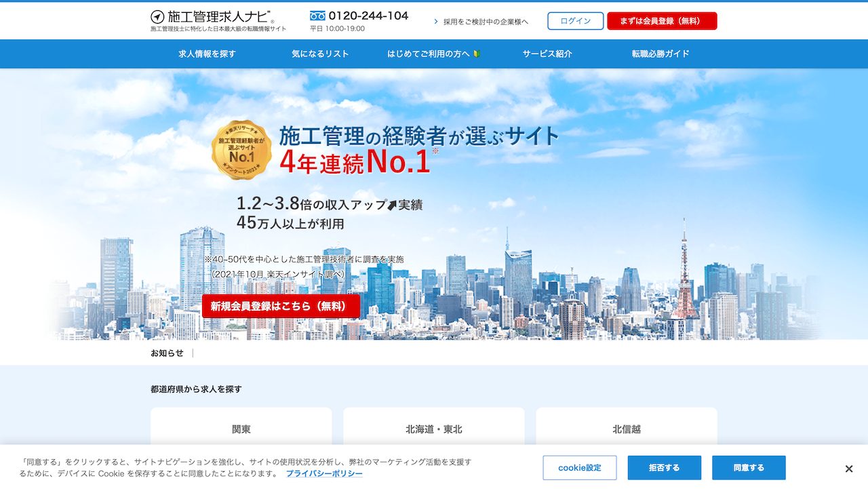
Task: Click the beginner mark icon on はじめてご利用の方へ
Action: [x=477, y=54]
